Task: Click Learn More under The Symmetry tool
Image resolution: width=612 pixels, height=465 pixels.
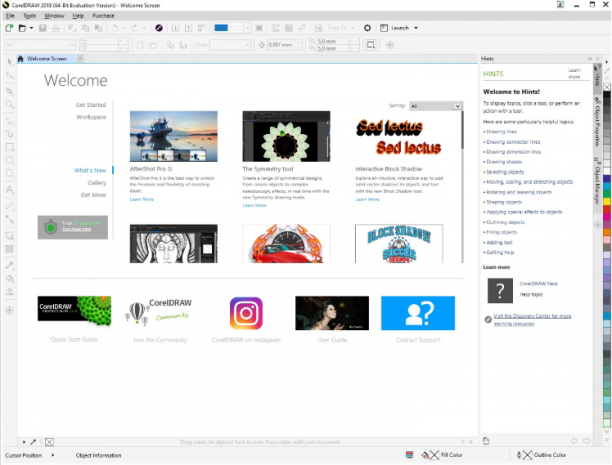Action: pos(254,205)
